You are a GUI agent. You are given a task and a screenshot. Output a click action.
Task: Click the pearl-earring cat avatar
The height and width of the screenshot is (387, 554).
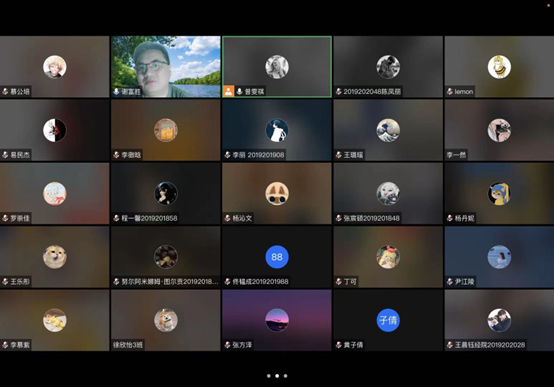pyautogui.click(x=499, y=193)
